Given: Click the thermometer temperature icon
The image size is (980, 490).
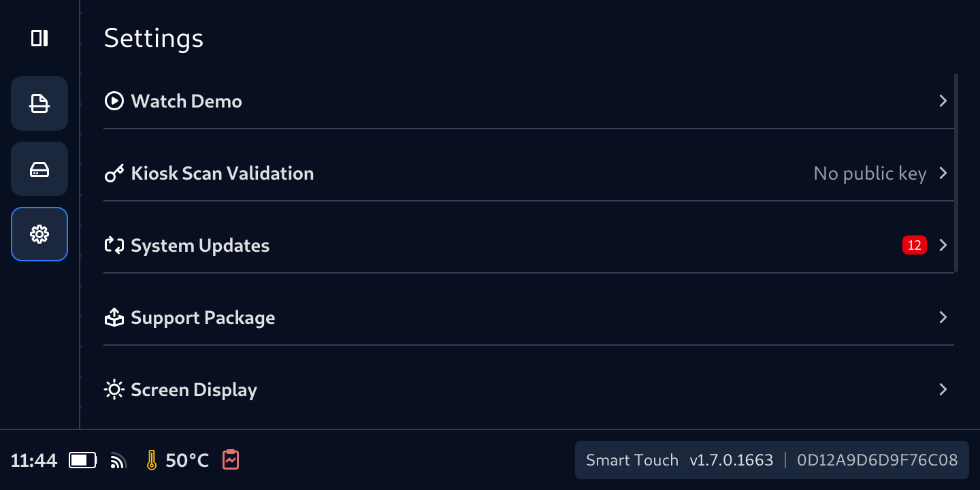Looking at the screenshot, I should (x=151, y=461).
